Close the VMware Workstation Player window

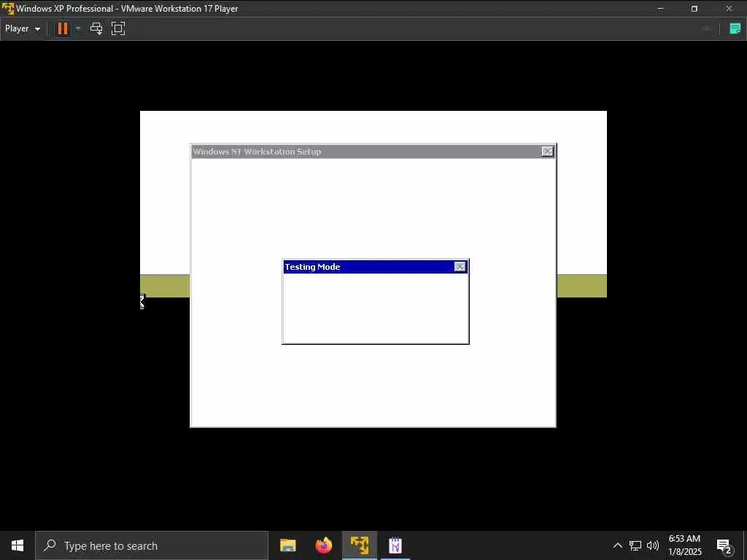click(x=729, y=9)
